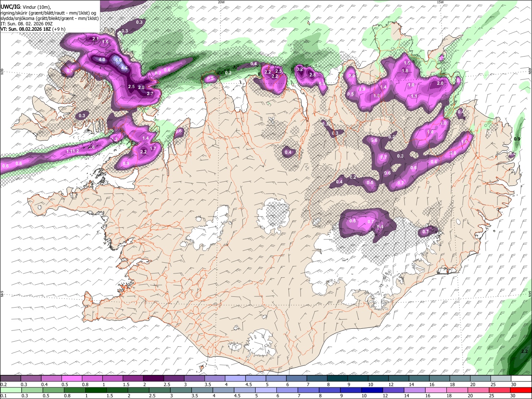Click the 15W longitude label

(440, 2)
